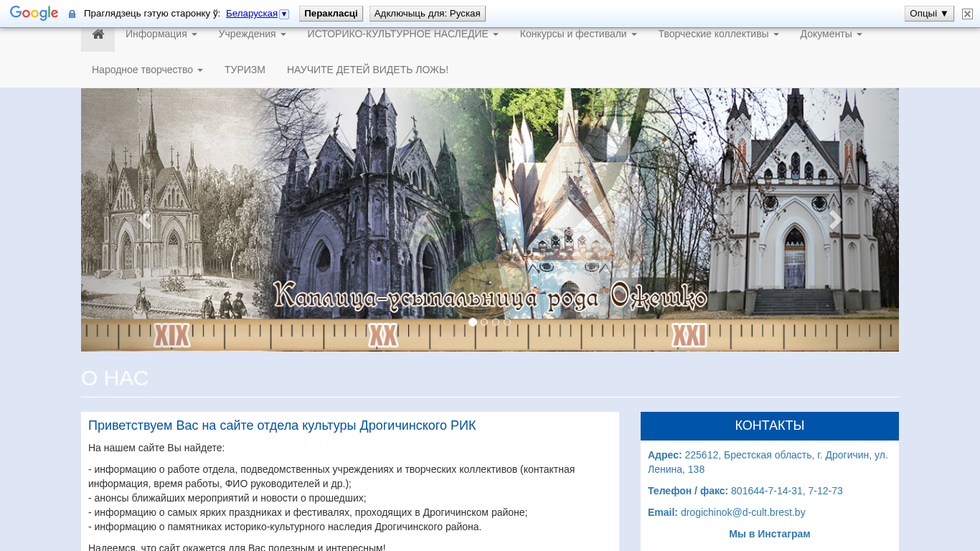Open НАУЧИТЕ ДЕТЕЙ ВИДЕТЬ ЛОЖЬ! page

(x=367, y=70)
